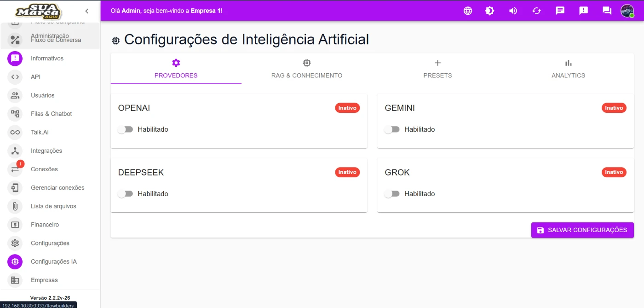Enable the GEMINI Habilitado switch
This screenshot has height=308, width=644.
pos(392,129)
